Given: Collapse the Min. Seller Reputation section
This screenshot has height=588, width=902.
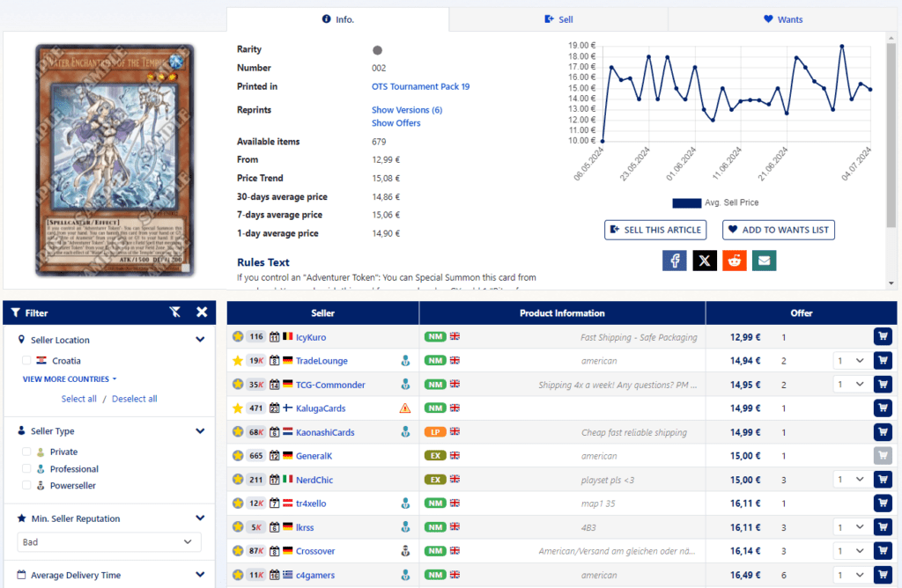Looking at the screenshot, I should [200, 518].
